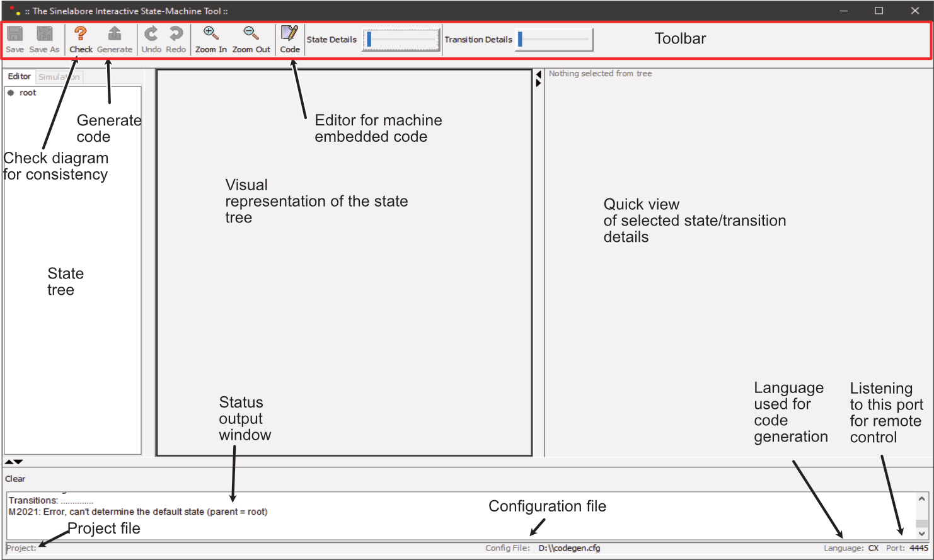Switch to the Editor tab
The width and height of the screenshot is (934, 560).
pyautogui.click(x=19, y=76)
